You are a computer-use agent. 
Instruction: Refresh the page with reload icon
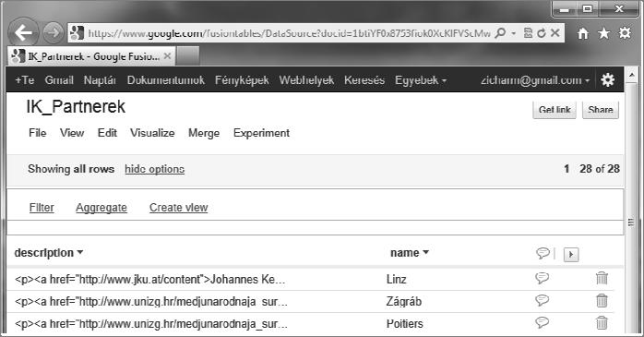[x=542, y=33]
